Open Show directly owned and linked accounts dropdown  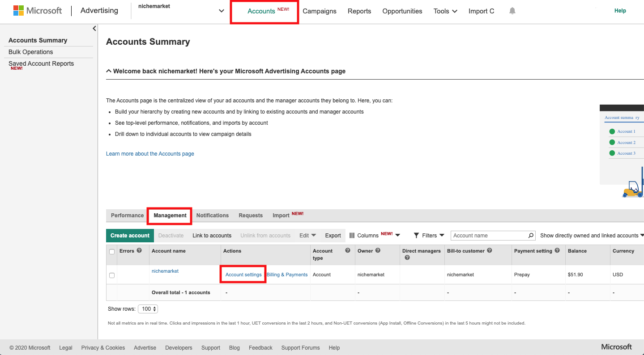pos(592,236)
